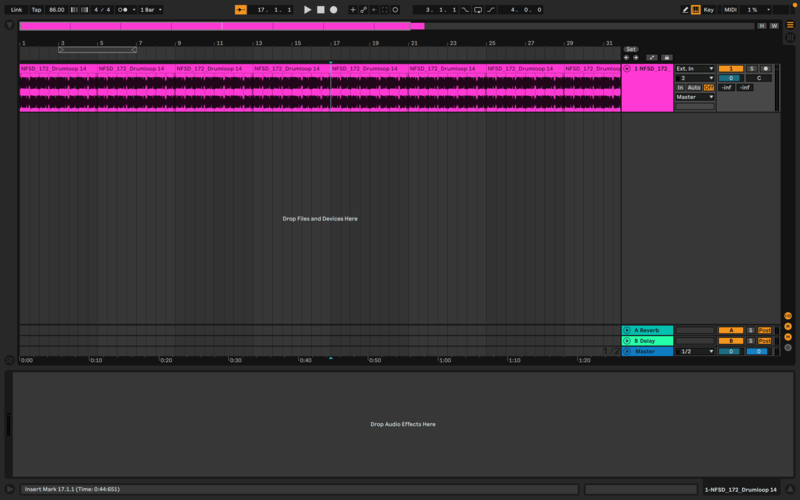
Task: Click the Stop button in transport
Action: tap(320, 9)
